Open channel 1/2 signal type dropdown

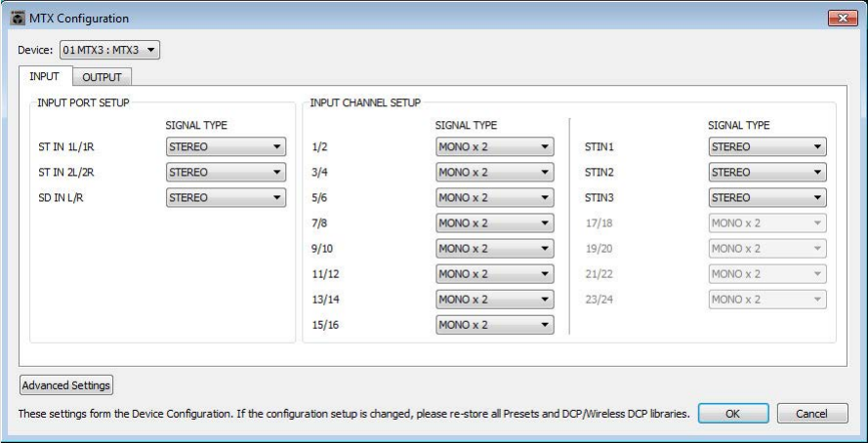point(495,147)
